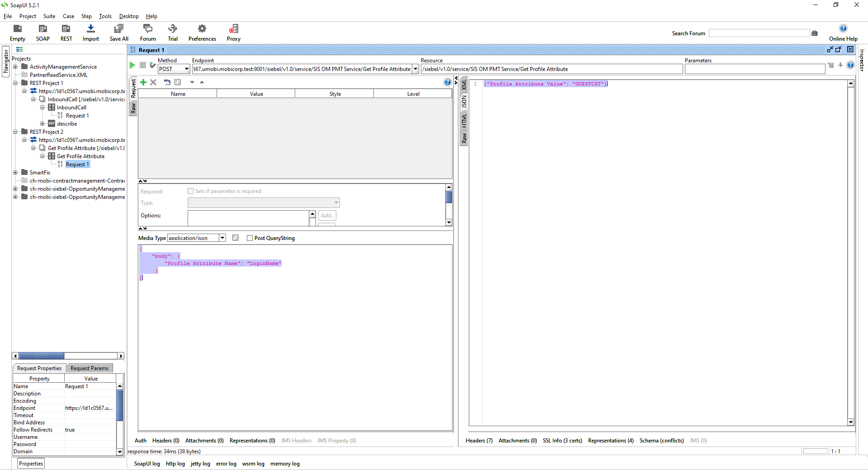Click the navigator horizontal scrollbar thumb
868x470 pixels.
tap(41, 356)
